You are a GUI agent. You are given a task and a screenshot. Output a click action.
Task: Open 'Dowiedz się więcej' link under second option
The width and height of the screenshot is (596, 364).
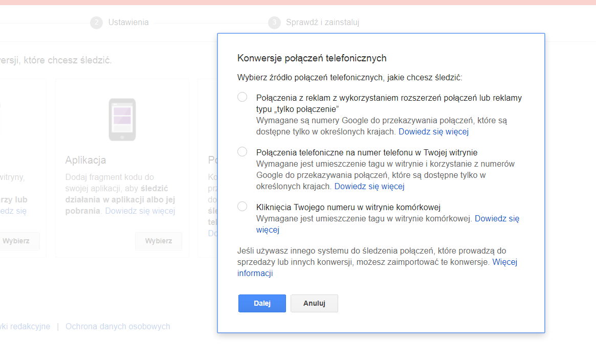pos(369,186)
